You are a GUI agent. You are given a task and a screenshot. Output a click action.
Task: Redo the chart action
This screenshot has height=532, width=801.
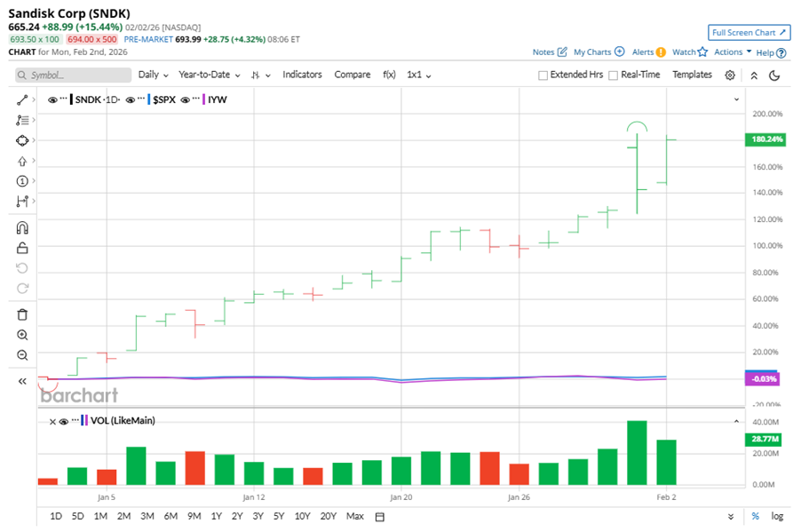(22, 289)
